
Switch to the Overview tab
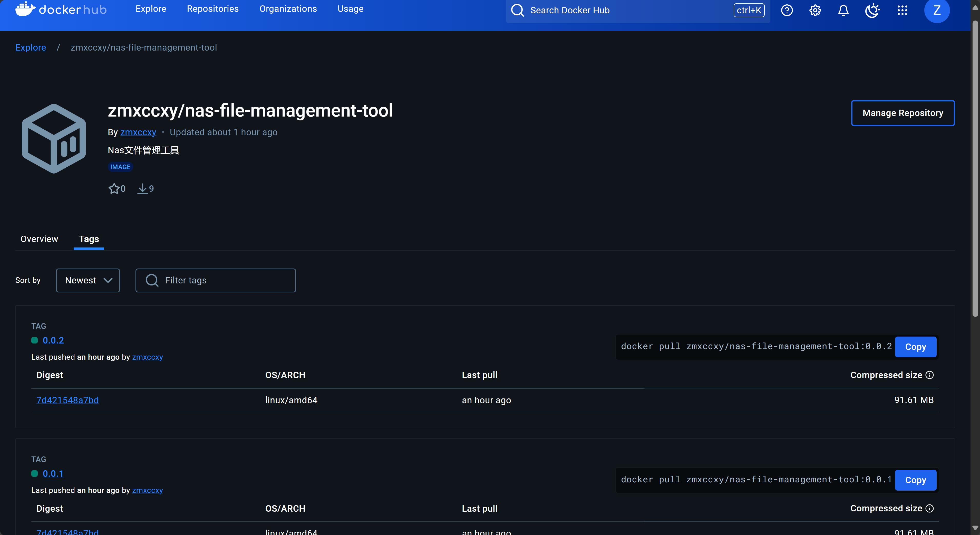pyautogui.click(x=39, y=239)
